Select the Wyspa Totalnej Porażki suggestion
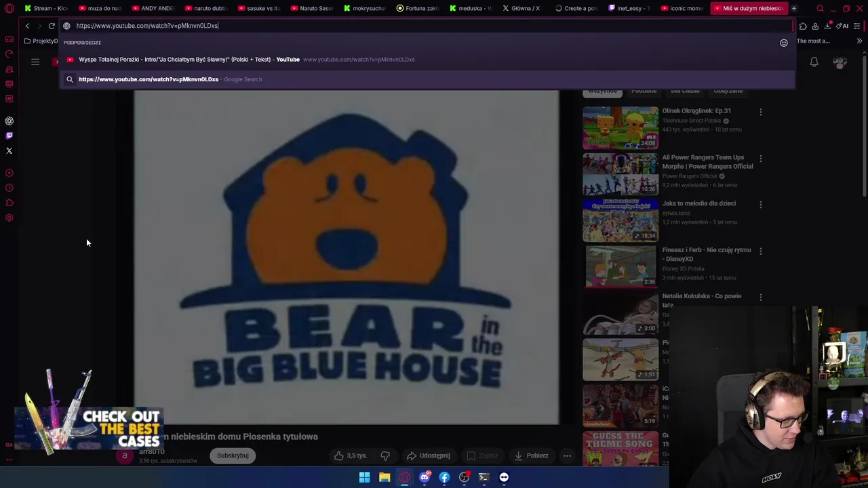This screenshot has width=868, height=488. point(427,60)
